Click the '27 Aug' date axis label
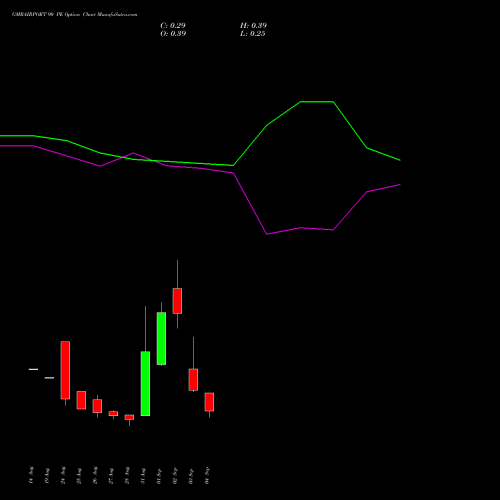Viewport: 500px width, 500px height. click(111, 476)
